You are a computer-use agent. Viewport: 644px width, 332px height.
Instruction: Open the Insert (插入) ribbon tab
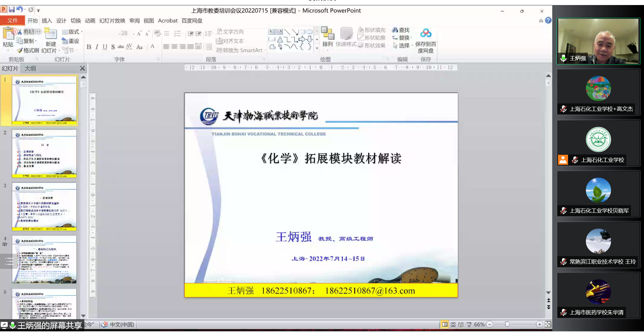tap(47, 21)
